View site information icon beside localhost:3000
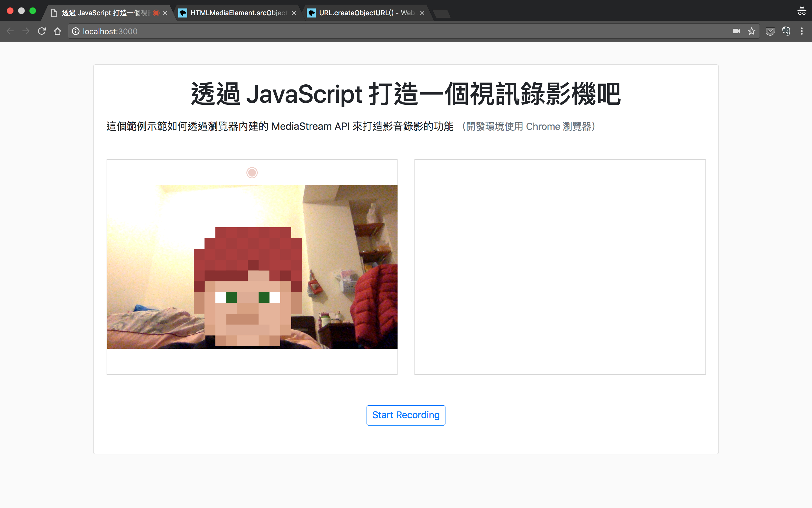The height and width of the screenshot is (508, 812). click(x=76, y=31)
